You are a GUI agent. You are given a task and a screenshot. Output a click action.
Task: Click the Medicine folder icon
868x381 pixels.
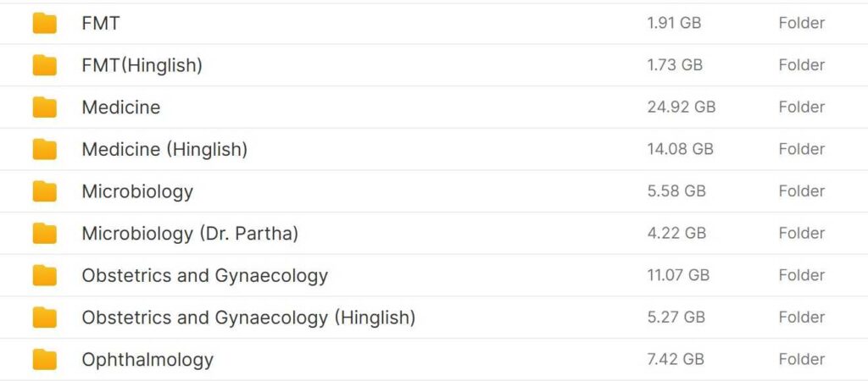coord(44,108)
